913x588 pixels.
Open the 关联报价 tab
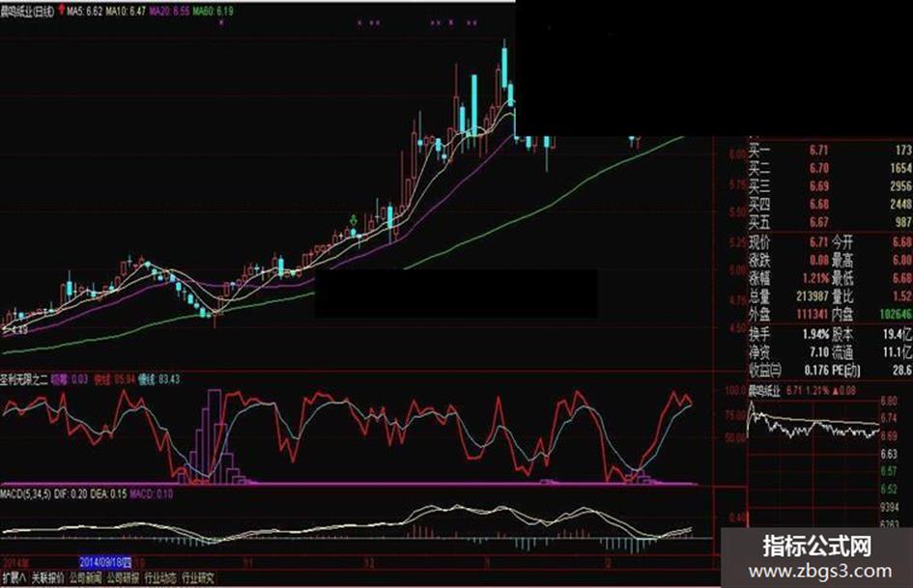point(47,578)
